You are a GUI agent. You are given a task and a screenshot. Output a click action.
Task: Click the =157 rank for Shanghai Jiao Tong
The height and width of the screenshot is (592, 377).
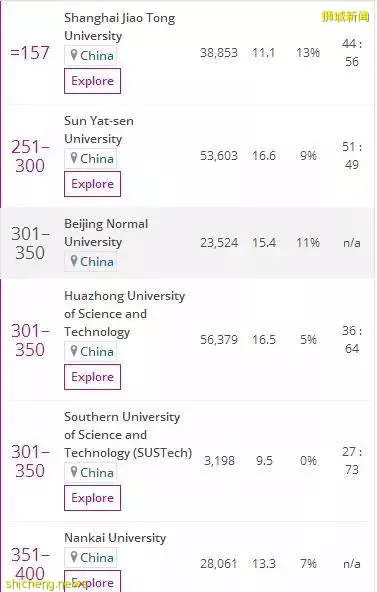click(x=30, y=52)
